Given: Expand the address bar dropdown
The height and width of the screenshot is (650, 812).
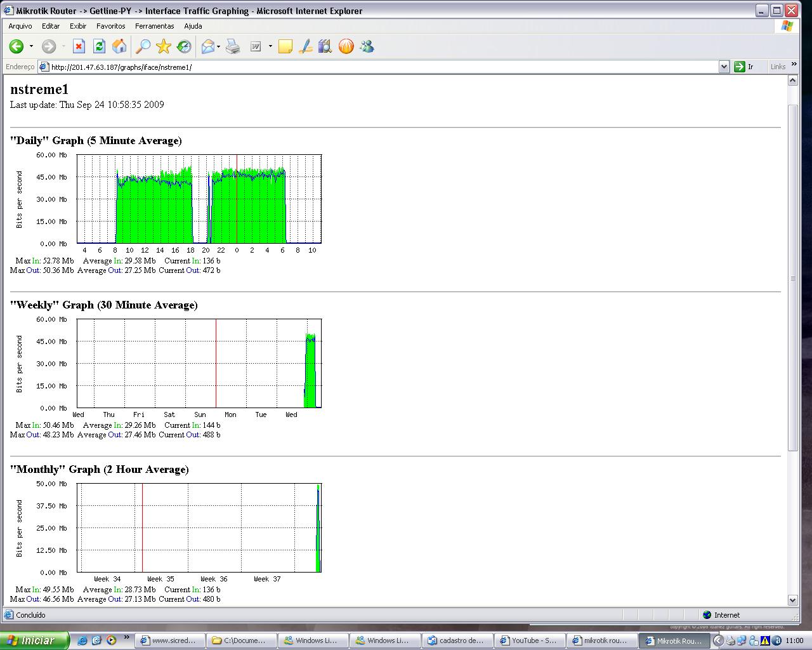Looking at the screenshot, I should (x=724, y=67).
